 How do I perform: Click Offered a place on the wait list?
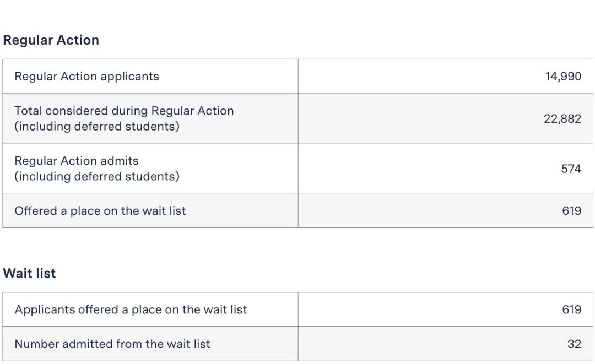(100, 211)
